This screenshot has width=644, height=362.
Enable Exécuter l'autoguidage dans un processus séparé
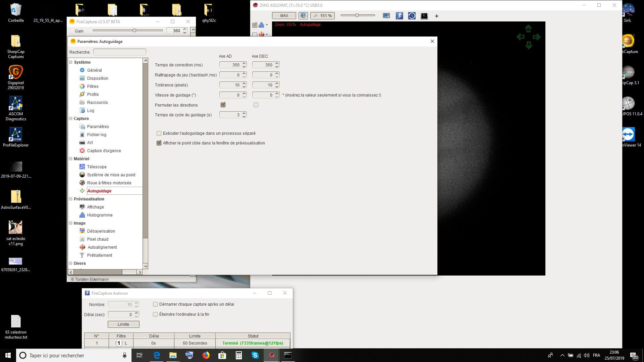point(159,133)
